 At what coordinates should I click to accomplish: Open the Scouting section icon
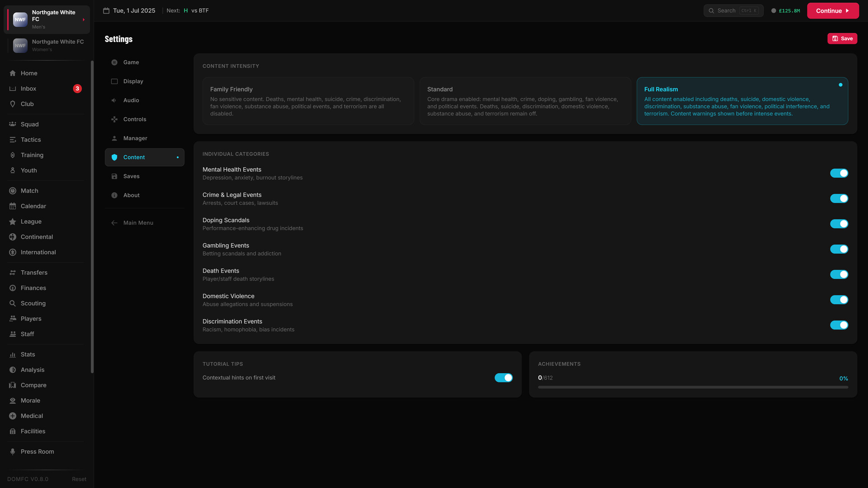click(13, 303)
